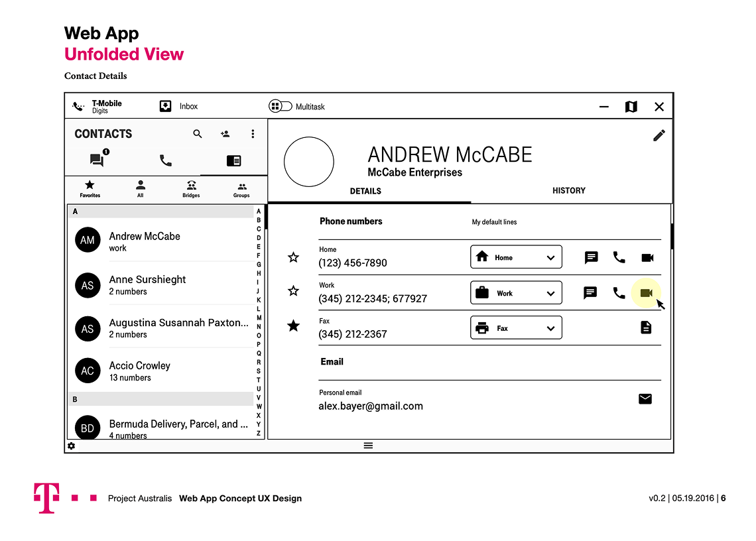Jump to letter M in alphabet index
The image size is (756, 541).
click(259, 318)
